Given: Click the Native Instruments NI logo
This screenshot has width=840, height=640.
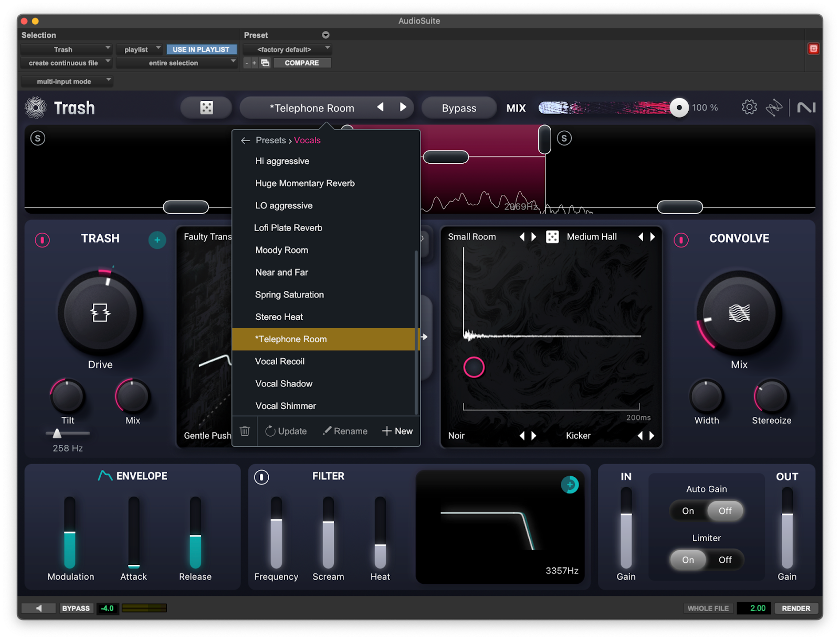Looking at the screenshot, I should click(806, 108).
